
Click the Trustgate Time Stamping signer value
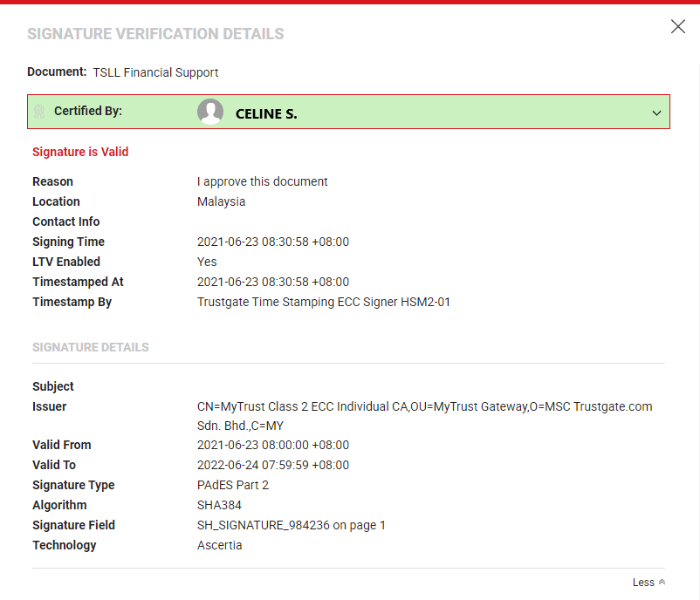pyautogui.click(x=323, y=302)
